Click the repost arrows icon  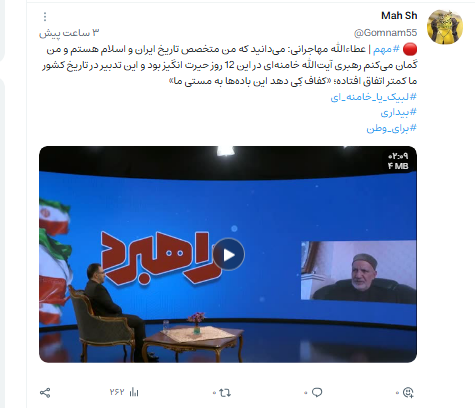tap(225, 392)
